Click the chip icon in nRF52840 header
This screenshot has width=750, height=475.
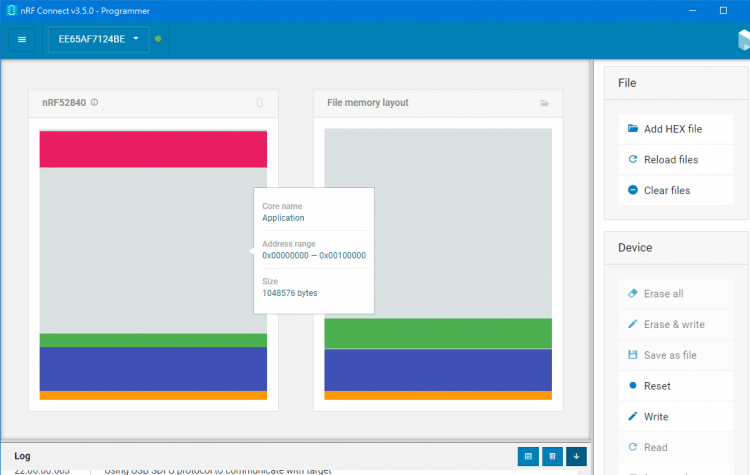259,102
